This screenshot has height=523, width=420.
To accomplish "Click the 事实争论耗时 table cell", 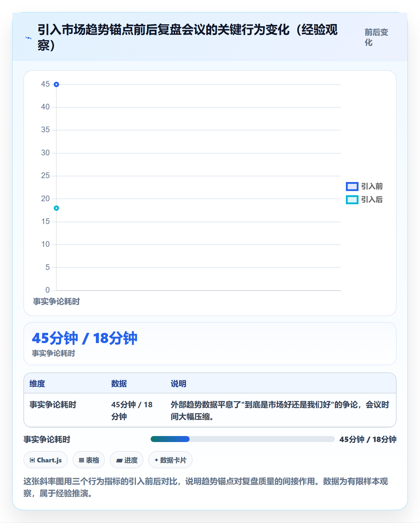I will click(x=53, y=405).
